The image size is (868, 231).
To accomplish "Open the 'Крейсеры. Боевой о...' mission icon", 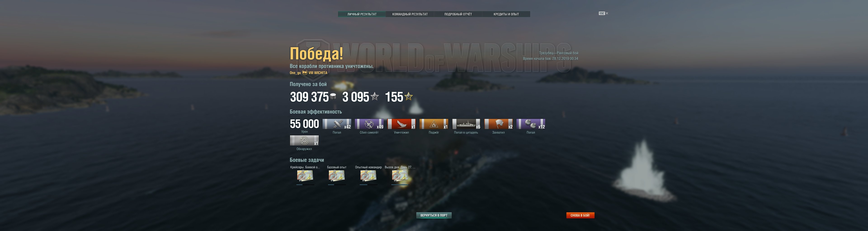I will tap(305, 176).
